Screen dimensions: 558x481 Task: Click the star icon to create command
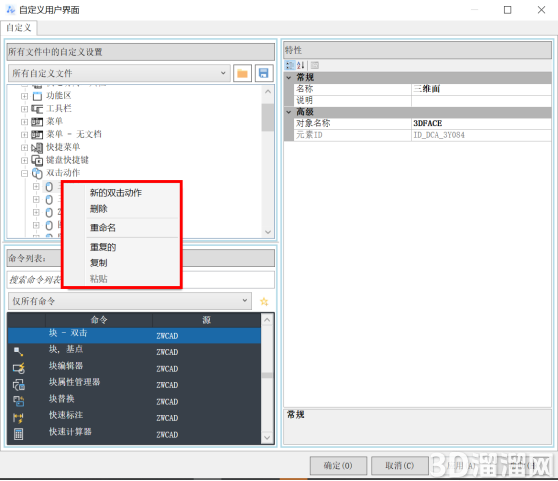click(x=264, y=301)
